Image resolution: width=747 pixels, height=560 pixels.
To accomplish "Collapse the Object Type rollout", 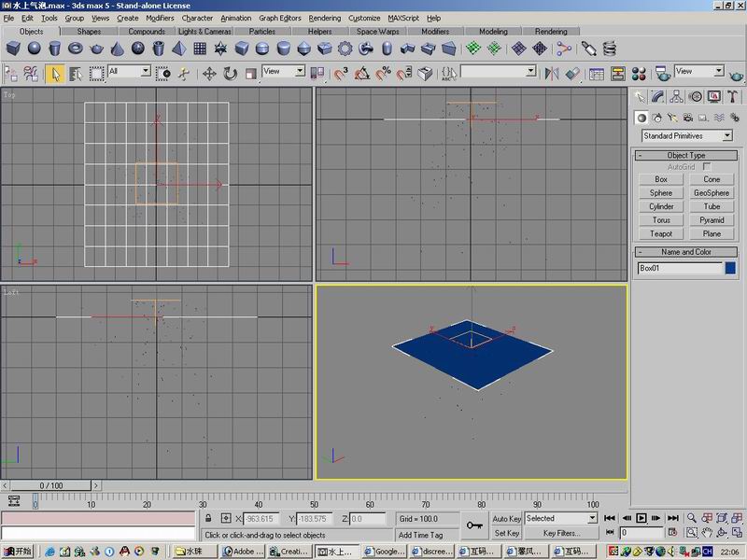I will click(x=686, y=155).
